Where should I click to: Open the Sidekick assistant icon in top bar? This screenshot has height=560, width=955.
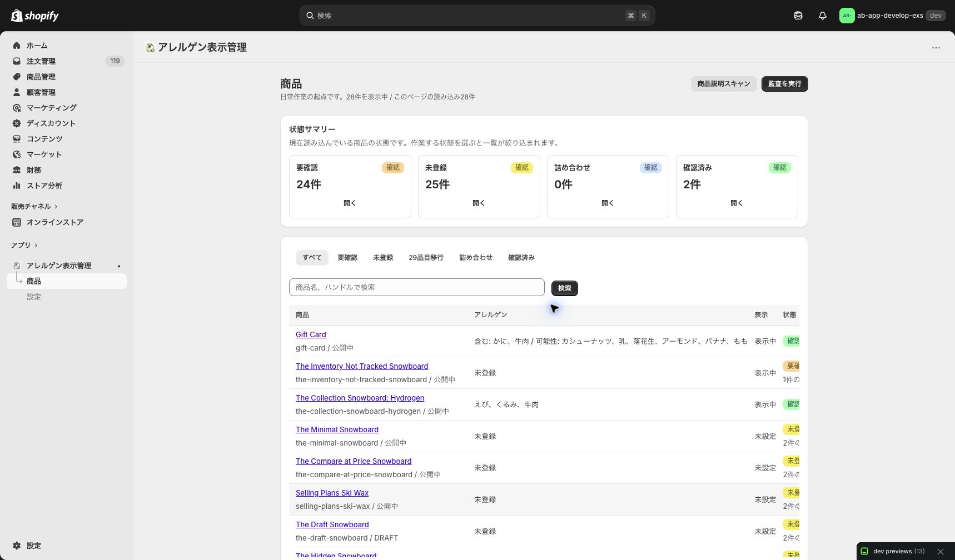click(x=798, y=16)
